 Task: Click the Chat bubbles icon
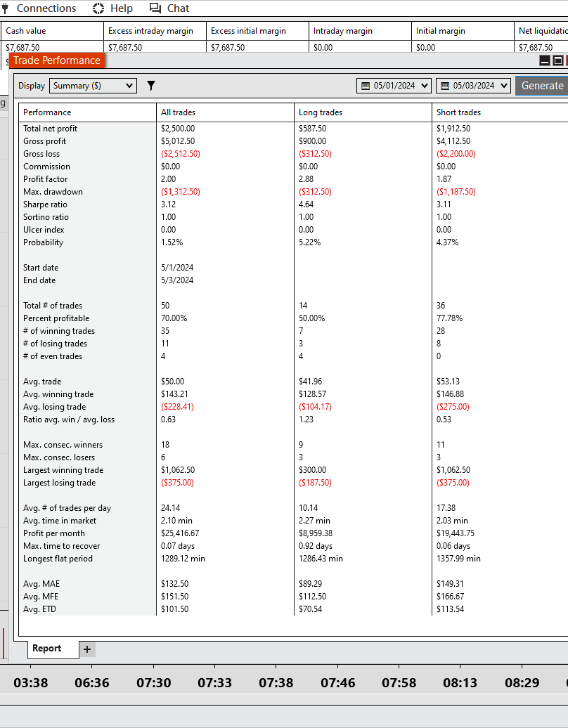click(155, 8)
